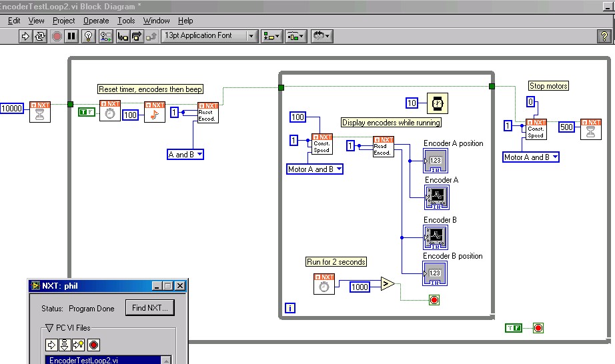Select the Encoder B chart terminal
This screenshot has height=364, width=615.
(x=436, y=237)
